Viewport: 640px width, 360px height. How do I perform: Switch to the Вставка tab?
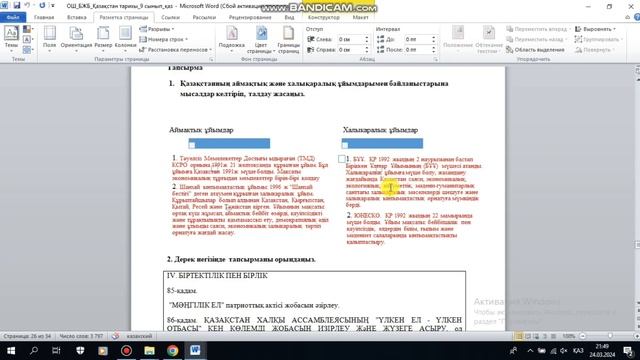(77, 18)
